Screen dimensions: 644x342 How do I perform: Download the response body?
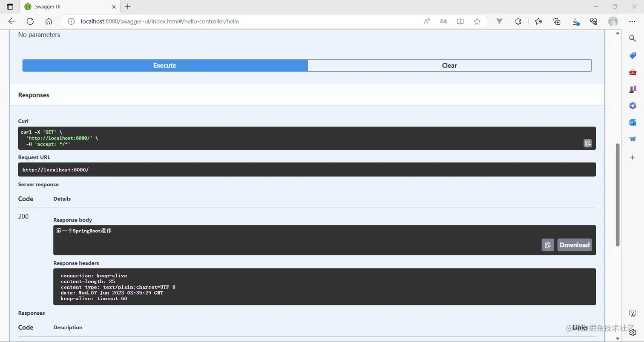(x=575, y=245)
